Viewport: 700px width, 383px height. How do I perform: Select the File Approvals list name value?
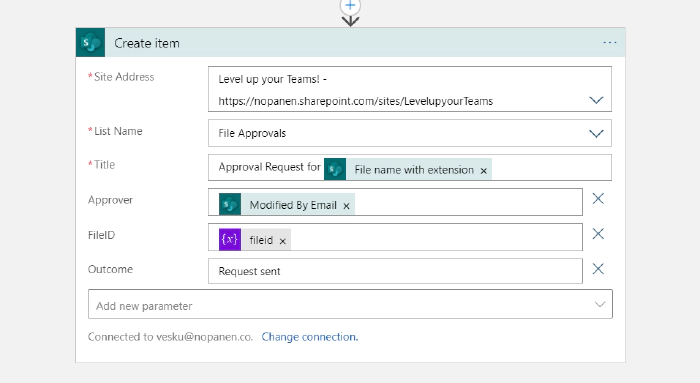point(252,133)
